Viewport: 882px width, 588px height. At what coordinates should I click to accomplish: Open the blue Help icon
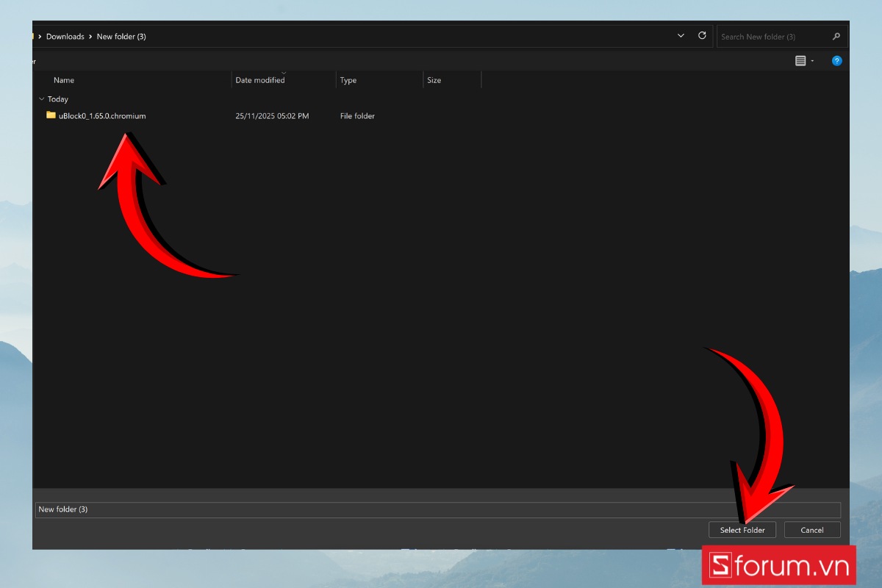pyautogui.click(x=836, y=61)
